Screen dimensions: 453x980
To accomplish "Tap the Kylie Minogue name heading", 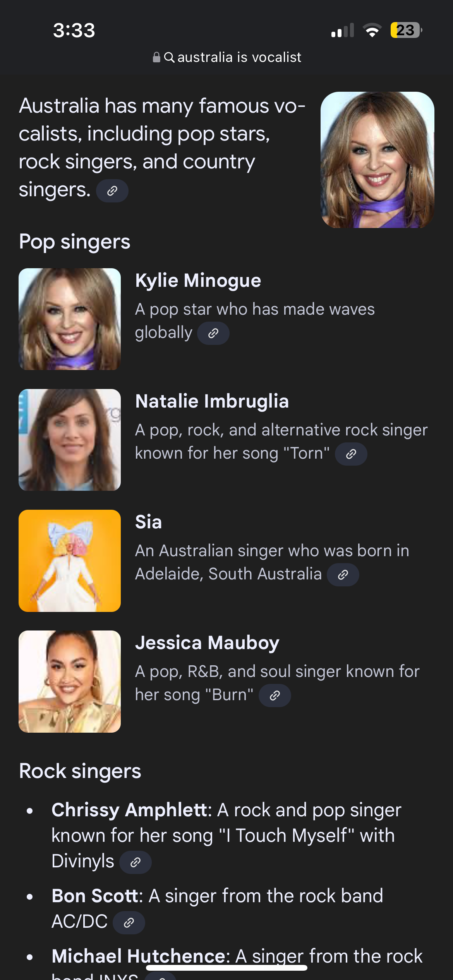I will point(198,281).
